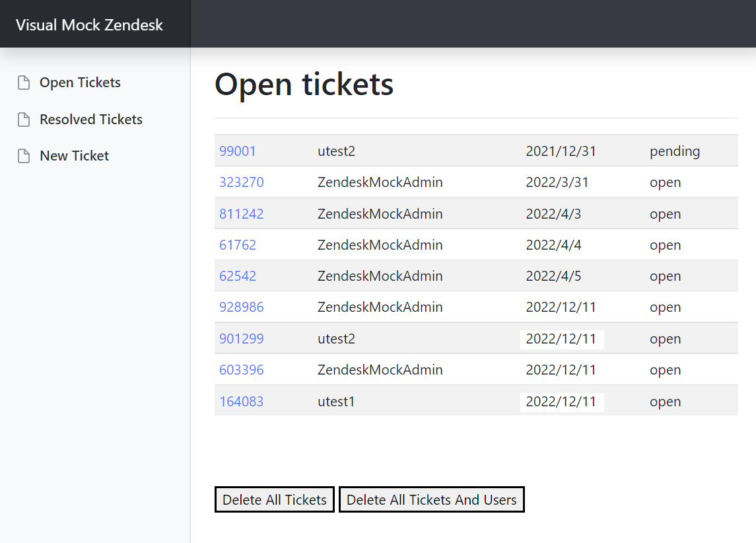Click the pending status of ticket 99001
The width and height of the screenshot is (756, 543).
675,151
